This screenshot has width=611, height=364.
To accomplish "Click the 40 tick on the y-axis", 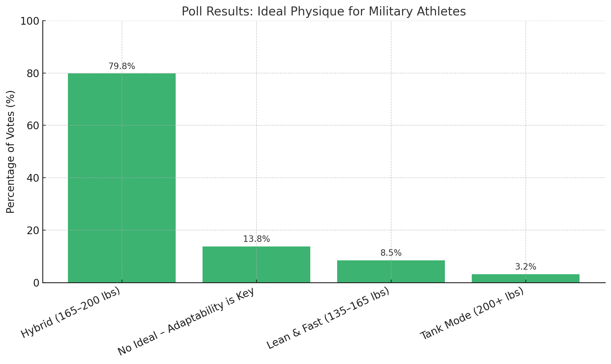I will click(x=33, y=178).
